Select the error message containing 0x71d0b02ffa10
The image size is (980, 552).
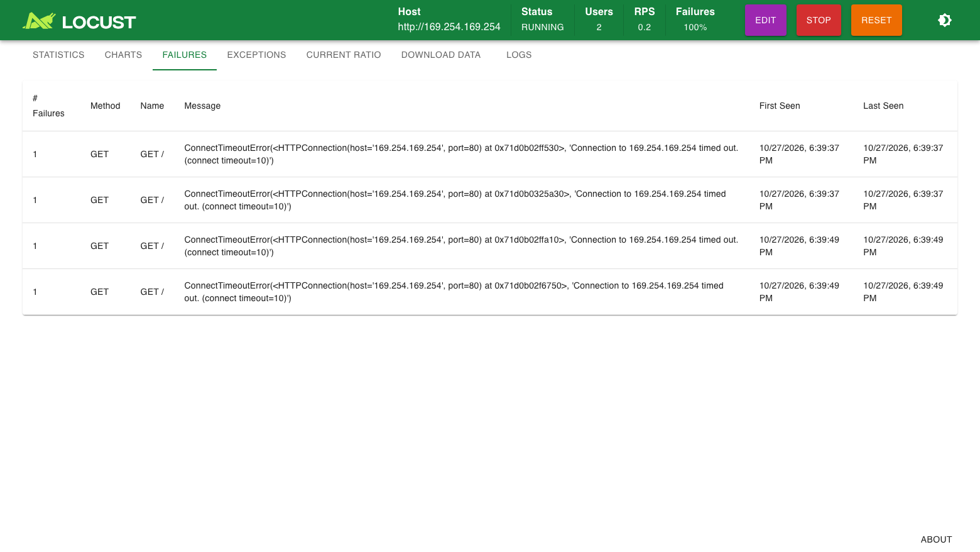point(461,246)
